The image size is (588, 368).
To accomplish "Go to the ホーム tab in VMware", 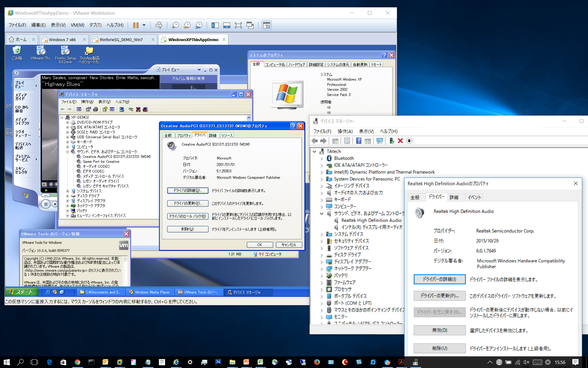I will coord(22,40).
